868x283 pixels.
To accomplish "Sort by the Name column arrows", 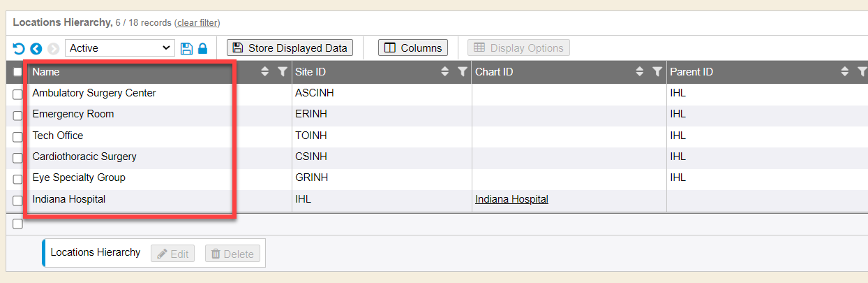I will [x=265, y=71].
